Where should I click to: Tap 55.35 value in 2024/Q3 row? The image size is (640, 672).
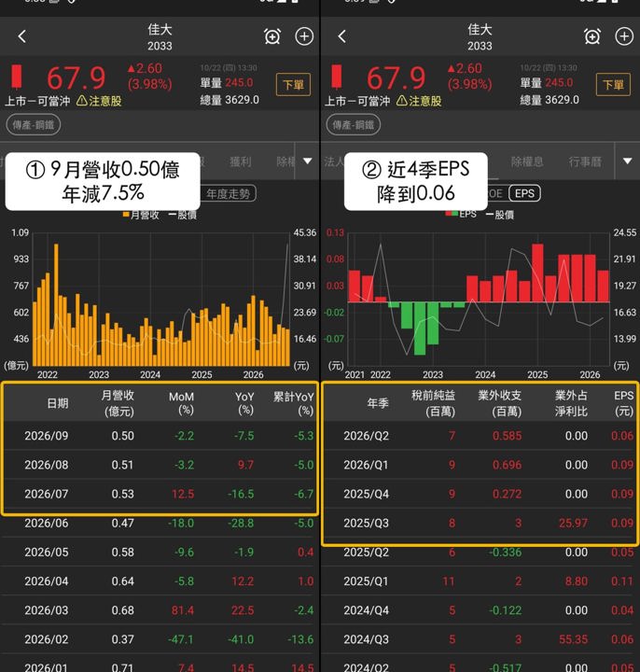[573, 640]
